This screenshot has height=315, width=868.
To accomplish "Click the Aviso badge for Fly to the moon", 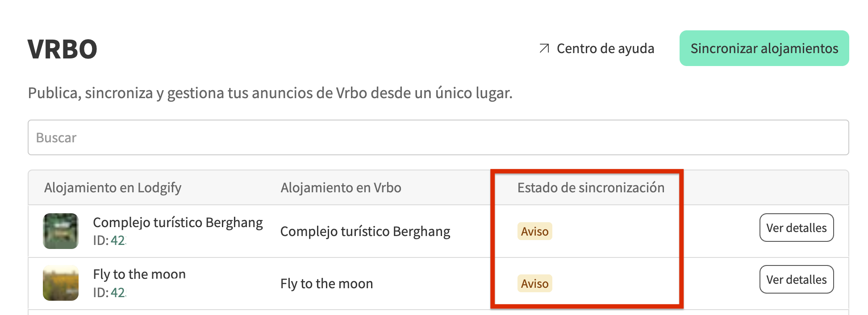I will click(x=534, y=283).
